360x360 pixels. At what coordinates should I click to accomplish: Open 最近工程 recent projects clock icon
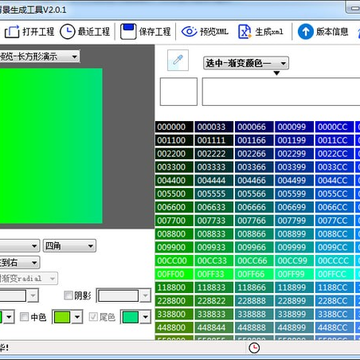pos(68,32)
